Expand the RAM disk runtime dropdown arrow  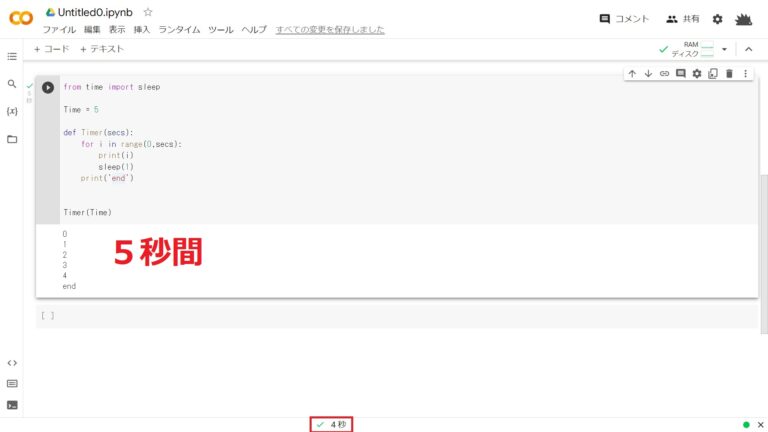point(724,49)
